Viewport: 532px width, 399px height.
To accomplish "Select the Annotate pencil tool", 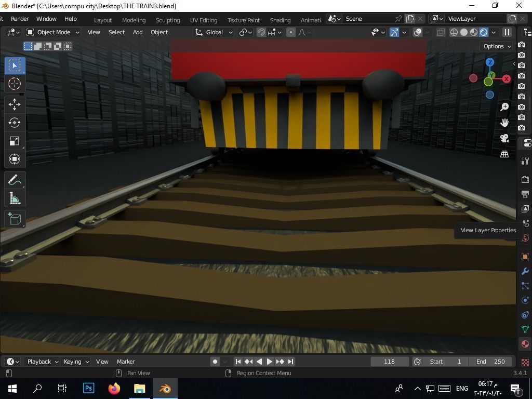I will [x=14, y=180].
